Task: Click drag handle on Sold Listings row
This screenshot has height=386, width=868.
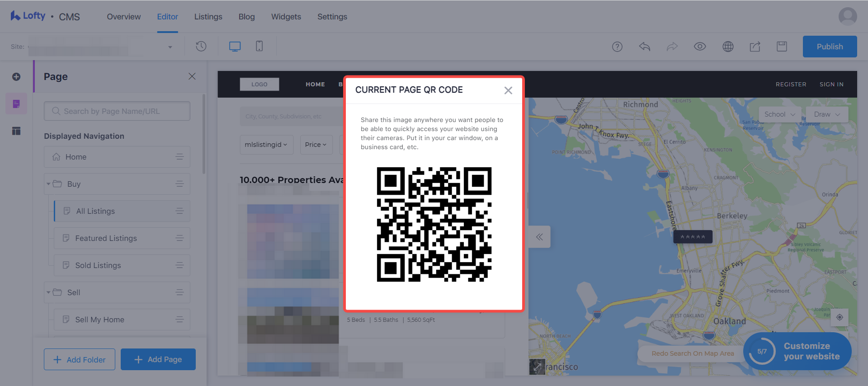Action: click(x=179, y=265)
